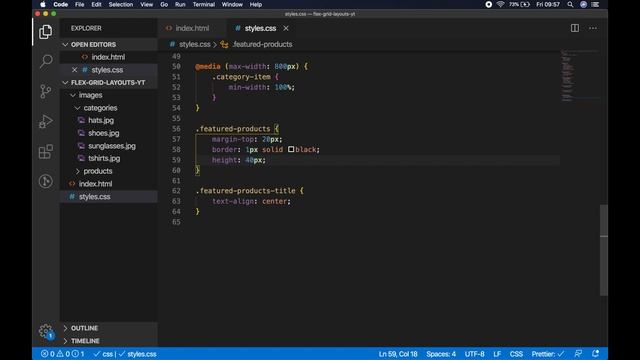
Task: Open the Run and Debug view icon
Action: click(x=46, y=121)
